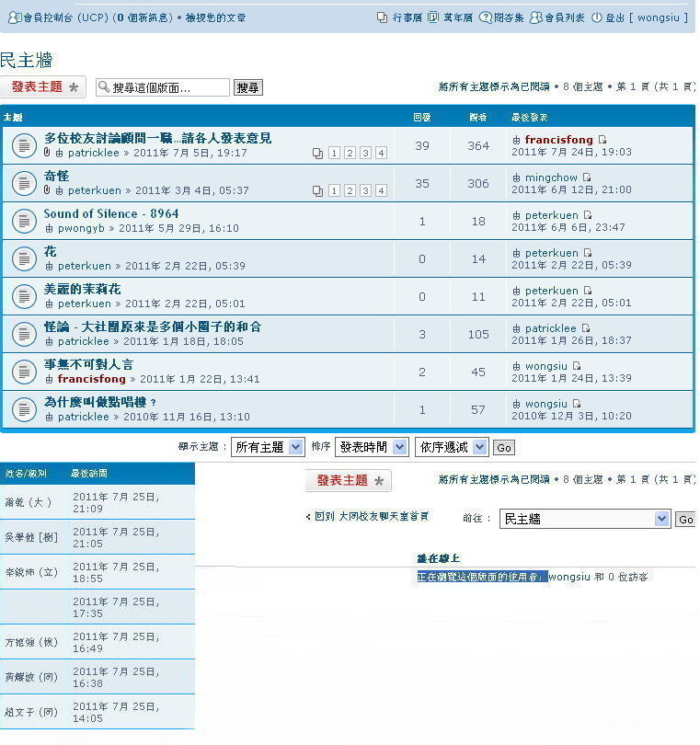700x745 pixels.
Task: Open 行事曆 text link in navigation
Action: pos(407,17)
